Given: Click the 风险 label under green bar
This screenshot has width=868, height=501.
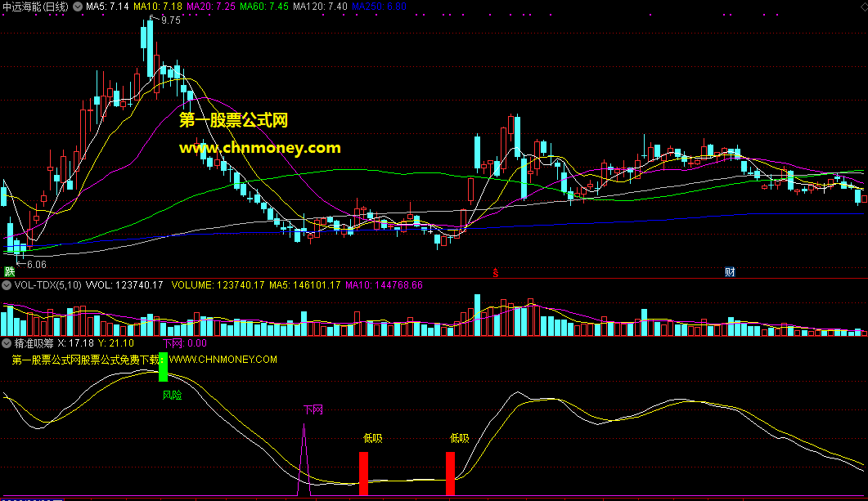Looking at the screenshot, I should click(172, 396).
